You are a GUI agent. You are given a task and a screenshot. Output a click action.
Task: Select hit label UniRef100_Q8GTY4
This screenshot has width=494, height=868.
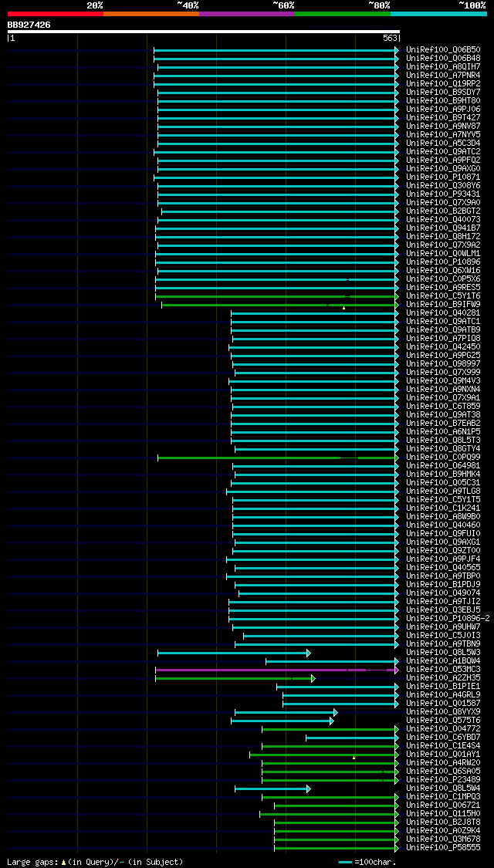[x=443, y=450]
